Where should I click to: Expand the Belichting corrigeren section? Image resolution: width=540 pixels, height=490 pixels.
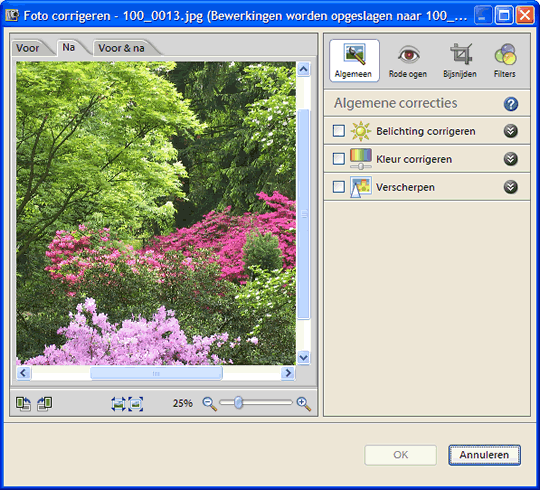coord(511,131)
